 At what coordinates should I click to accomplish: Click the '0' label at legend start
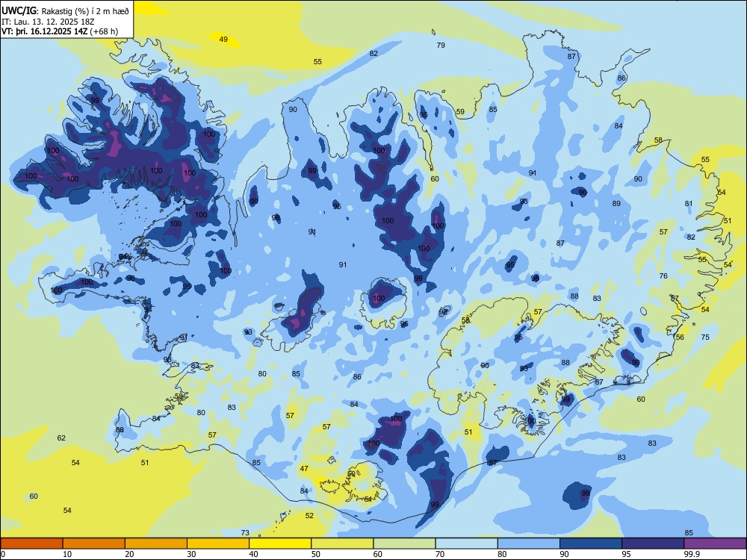tap(3, 554)
